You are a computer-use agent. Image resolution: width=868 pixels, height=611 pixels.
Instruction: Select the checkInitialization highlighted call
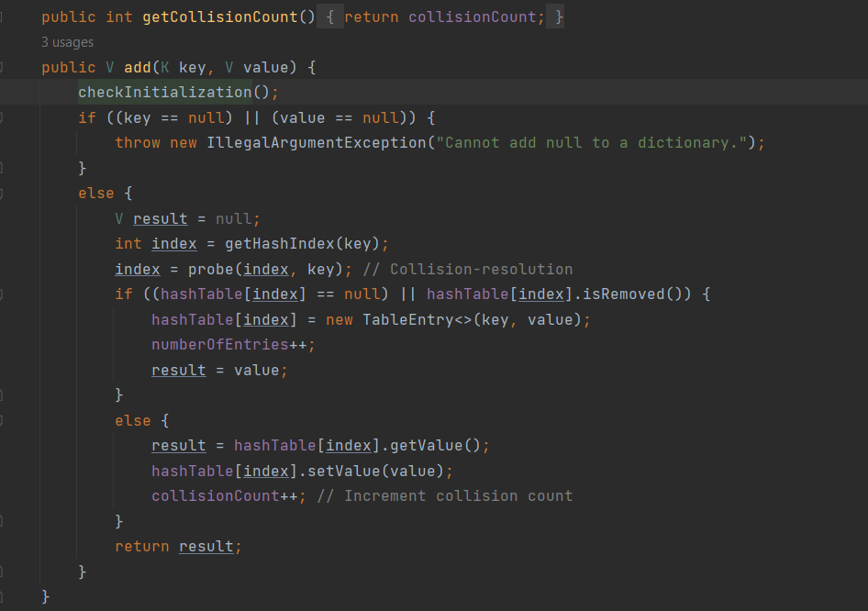[x=163, y=92]
